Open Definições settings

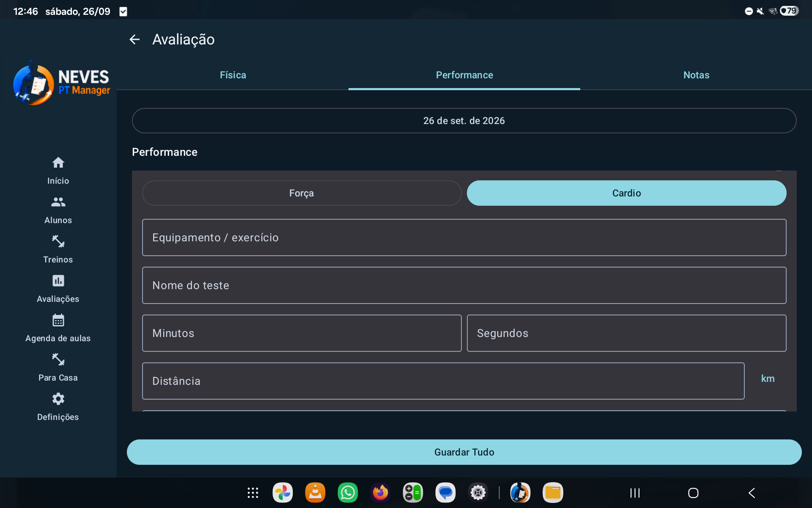[x=58, y=407]
